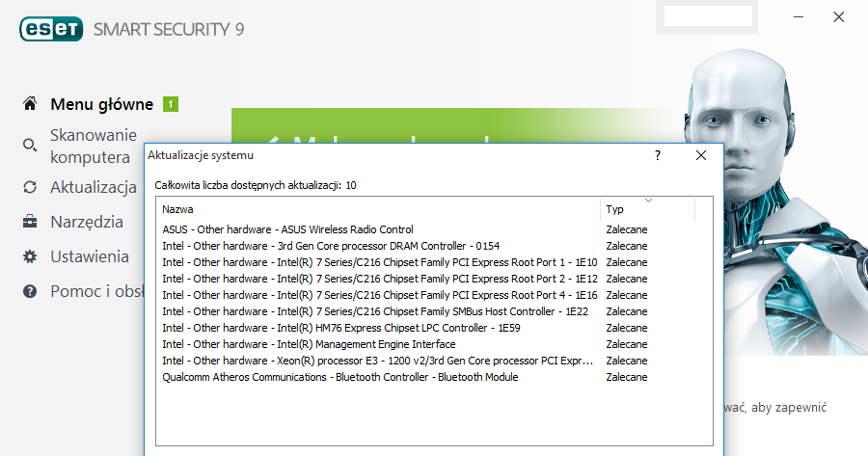Click the home icon beside Menu główne
Image resolution: width=868 pixels, height=456 pixels.
coord(30,103)
